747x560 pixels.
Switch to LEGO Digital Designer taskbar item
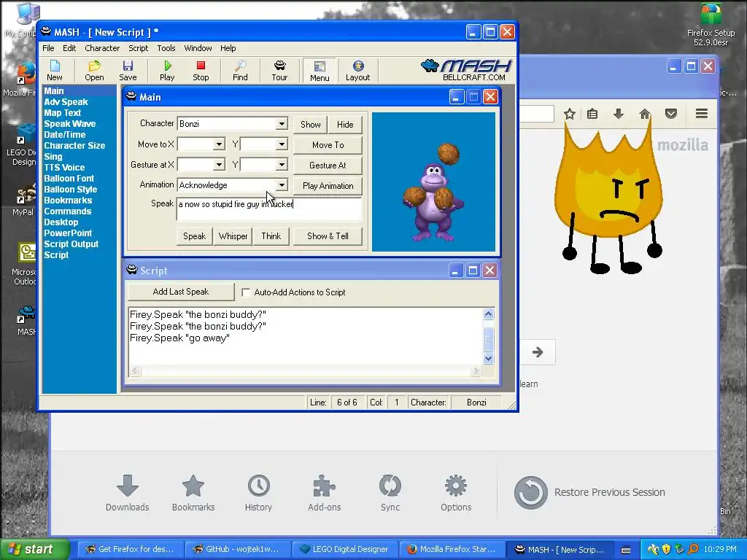(344, 550)
